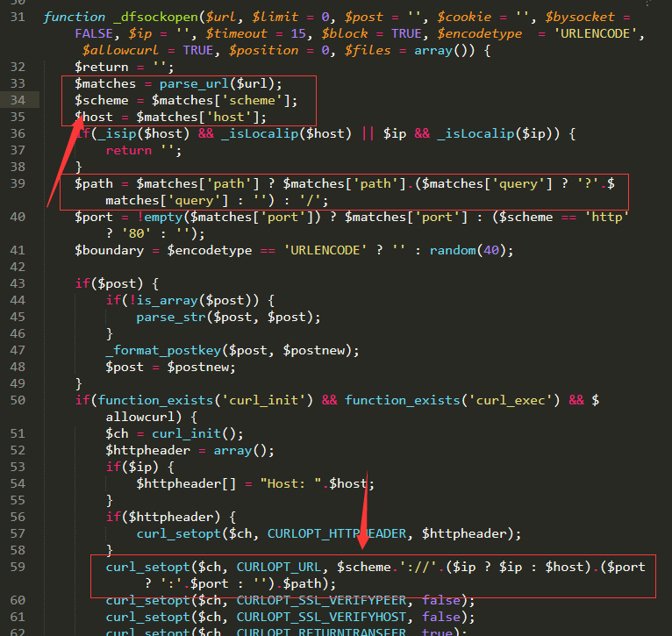Click the $scheme variable on line 34
The width and height of the screenshot is (672, 636).
point(102,100)
